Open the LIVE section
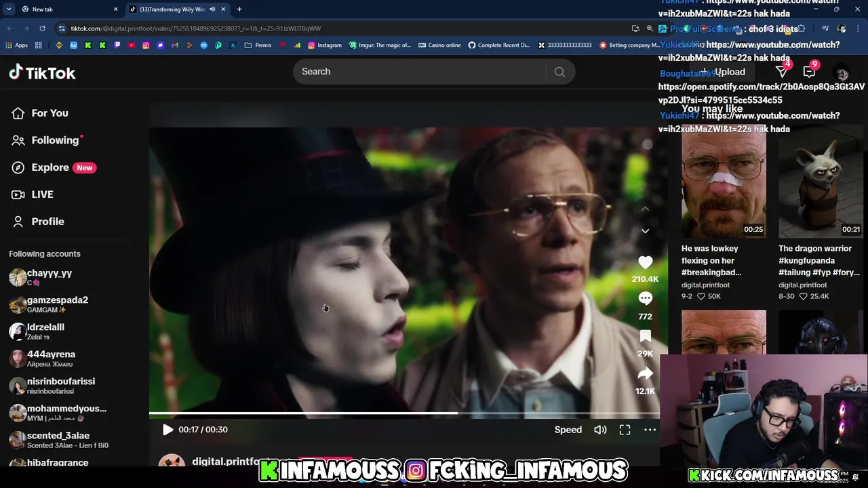This screenshot has width=868, height=488. (x=33, y=195)
